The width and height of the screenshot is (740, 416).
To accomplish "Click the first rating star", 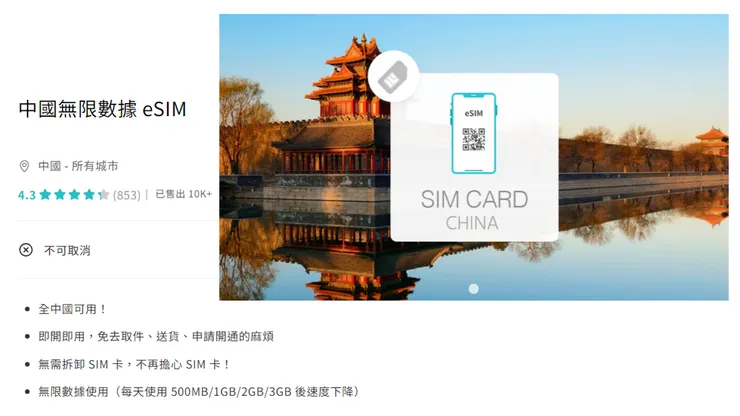I will (45, 195).
